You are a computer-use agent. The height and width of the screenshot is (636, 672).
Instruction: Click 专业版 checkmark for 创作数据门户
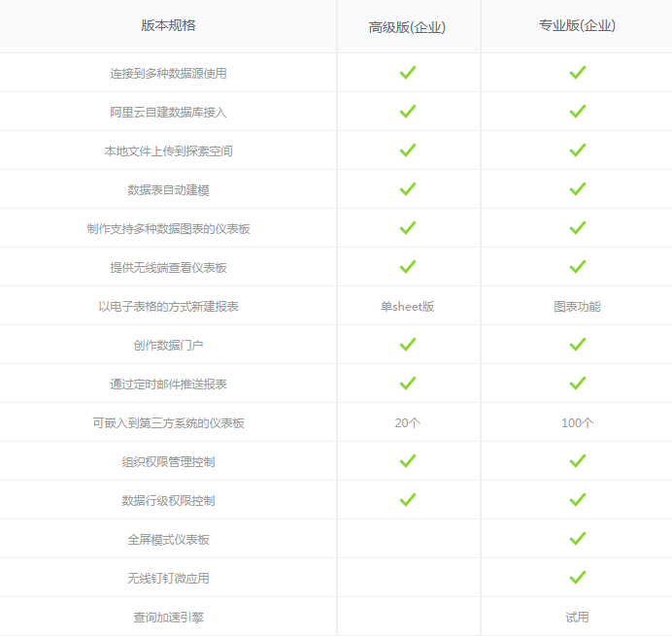tap(577, 344)
